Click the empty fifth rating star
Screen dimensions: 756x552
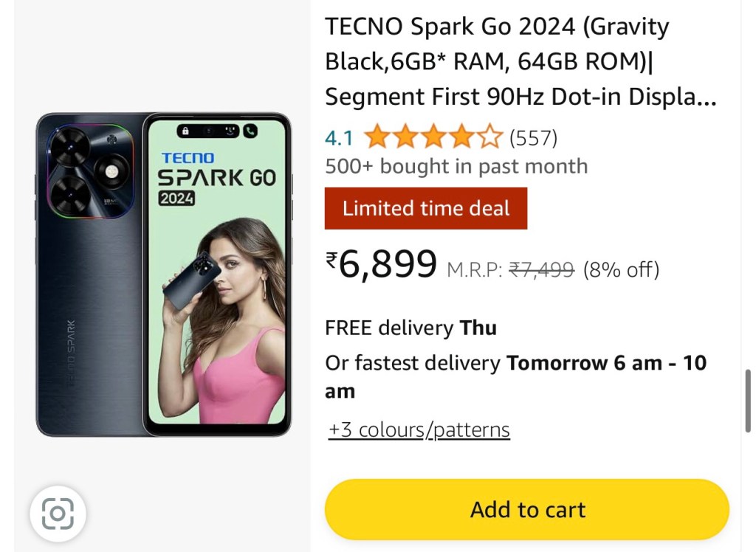[x=490, y=137]
